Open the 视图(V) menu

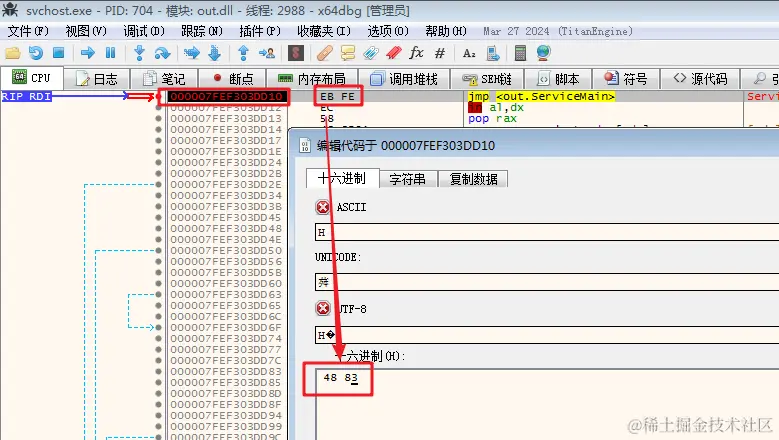click(86, 31)
